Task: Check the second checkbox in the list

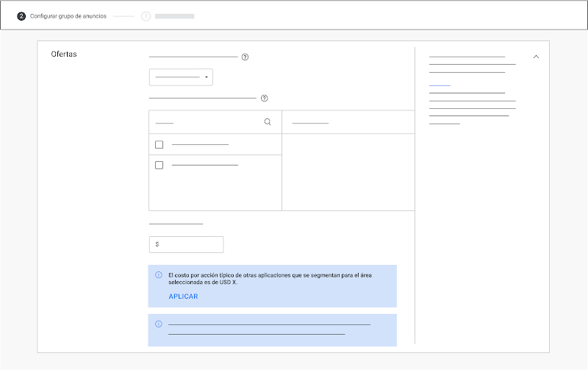Action: click(159, 165)
